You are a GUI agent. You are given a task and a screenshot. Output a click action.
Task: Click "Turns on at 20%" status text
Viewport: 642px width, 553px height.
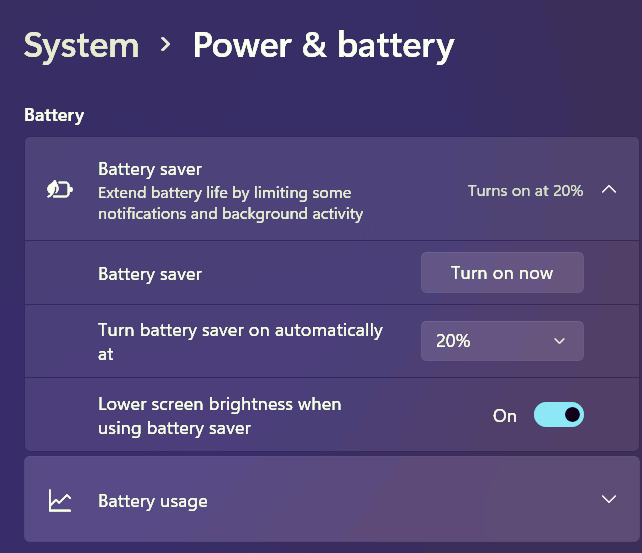(x=525, y=190)
